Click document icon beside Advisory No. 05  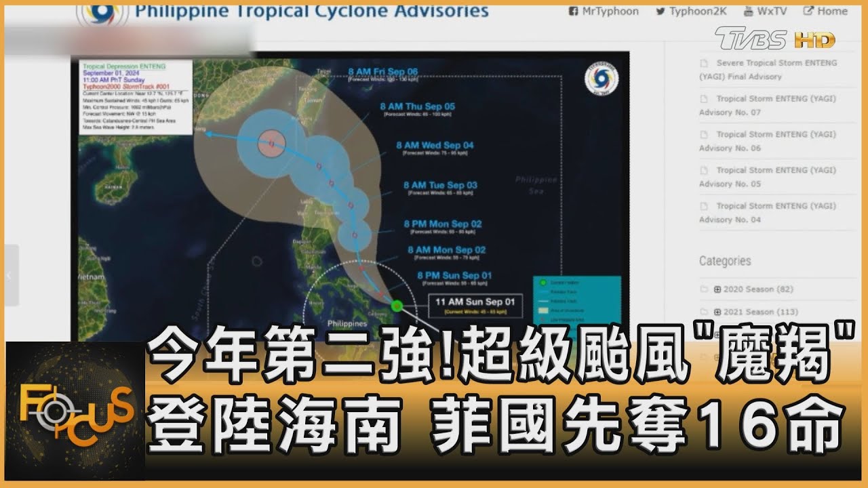pos(703,171)
